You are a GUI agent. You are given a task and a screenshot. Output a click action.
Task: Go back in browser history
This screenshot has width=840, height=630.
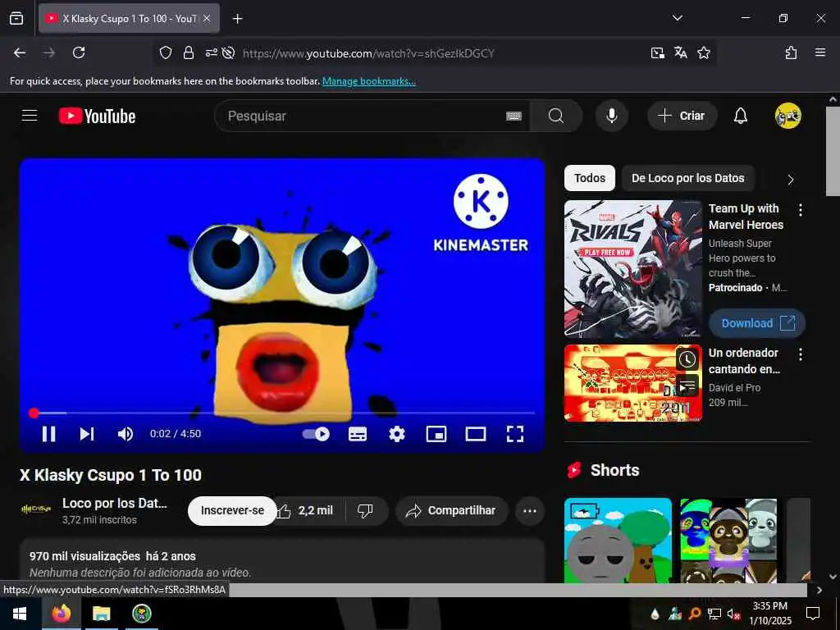pos(20,52)
